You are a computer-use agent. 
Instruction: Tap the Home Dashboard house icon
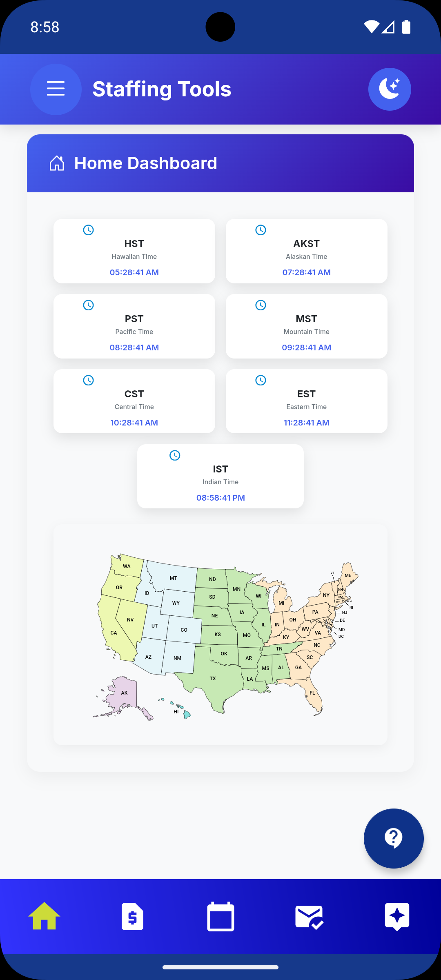tap(57, 163)
